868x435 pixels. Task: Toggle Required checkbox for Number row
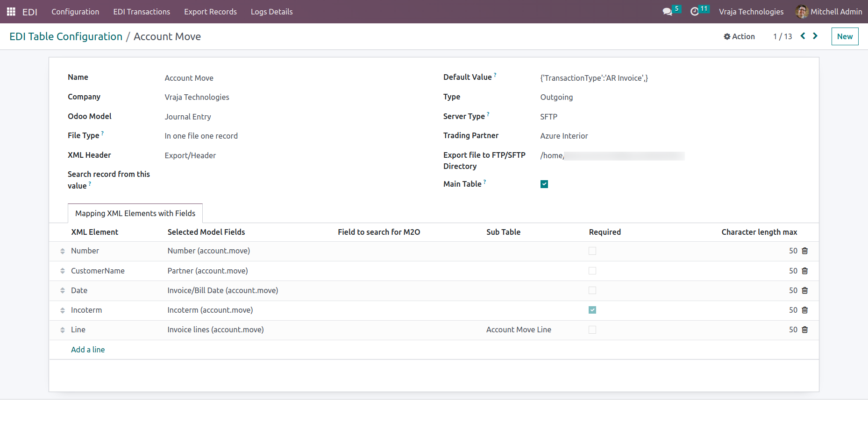(592, 251)
